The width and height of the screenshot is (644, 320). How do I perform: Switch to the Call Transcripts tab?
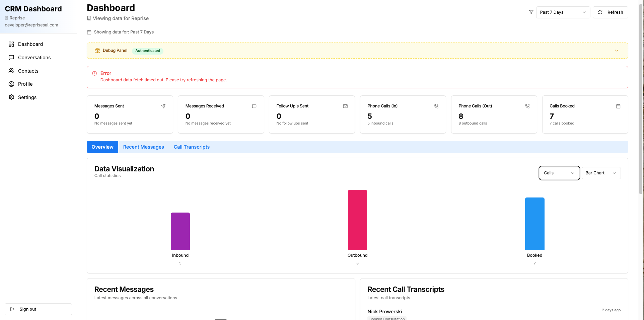191,147
